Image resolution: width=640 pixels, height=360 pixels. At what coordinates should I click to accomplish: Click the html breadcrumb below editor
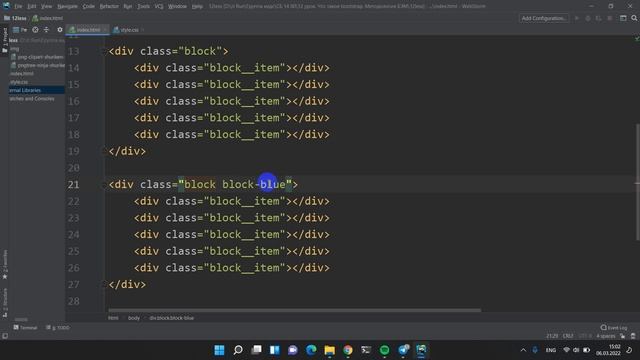pyautogui.click(x=113, y=318)
